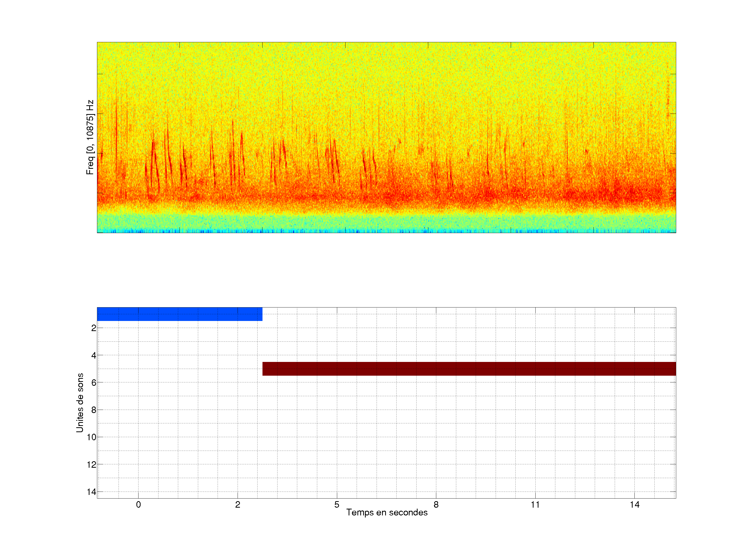Click the blue sound unit bar
The image size is (747, 560).
coord(179,314)
